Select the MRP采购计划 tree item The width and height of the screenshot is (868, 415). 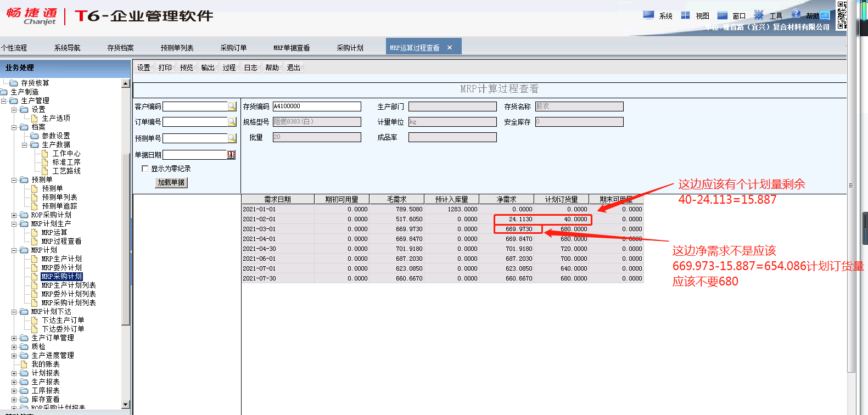click(x=61, y=277)
